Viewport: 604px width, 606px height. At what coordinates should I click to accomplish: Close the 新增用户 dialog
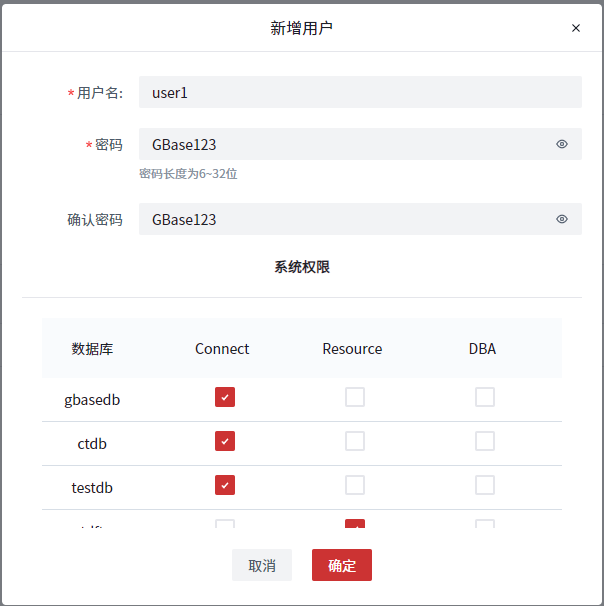click(x=575, y=28)
